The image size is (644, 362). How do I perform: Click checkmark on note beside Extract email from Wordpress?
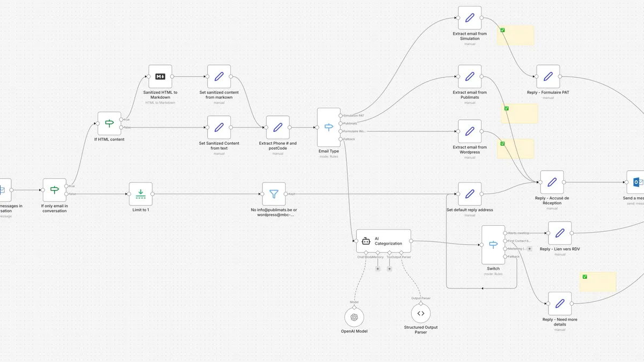pyautogui.click(x=502, y=144)
